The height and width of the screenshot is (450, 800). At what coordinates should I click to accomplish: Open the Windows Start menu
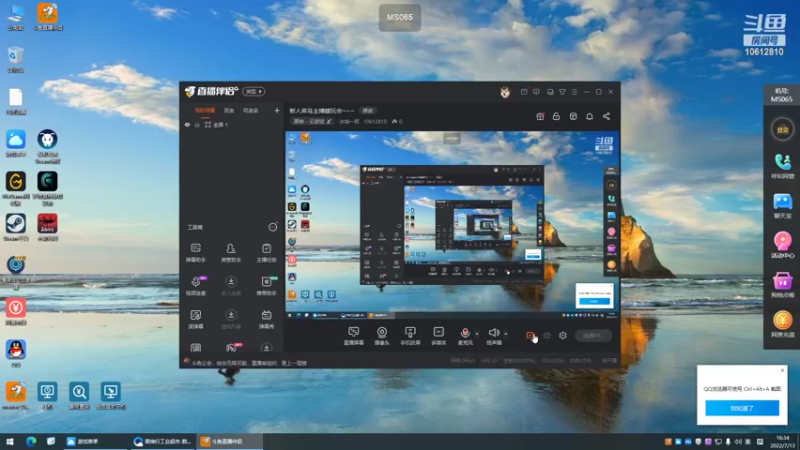[10, 442]
